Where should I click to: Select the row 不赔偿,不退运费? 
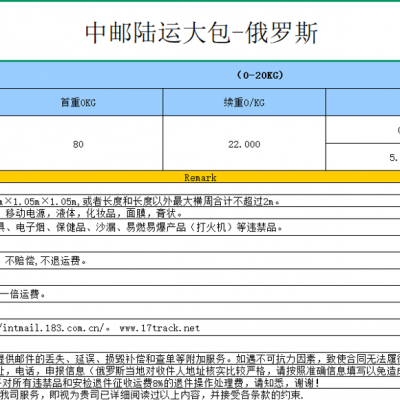pos(200,260)
